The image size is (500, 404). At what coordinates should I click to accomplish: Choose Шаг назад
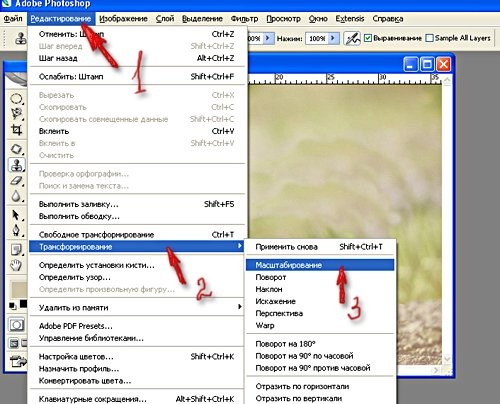(x=137, y=58)
